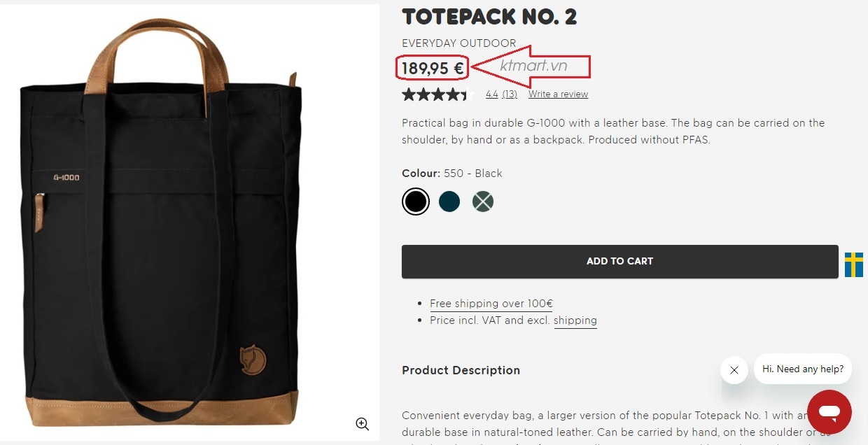Image resolution: width=868 pixels, height=445 pixels.
Task: Select the crossed-out green colour swatch
Action: 483,202
